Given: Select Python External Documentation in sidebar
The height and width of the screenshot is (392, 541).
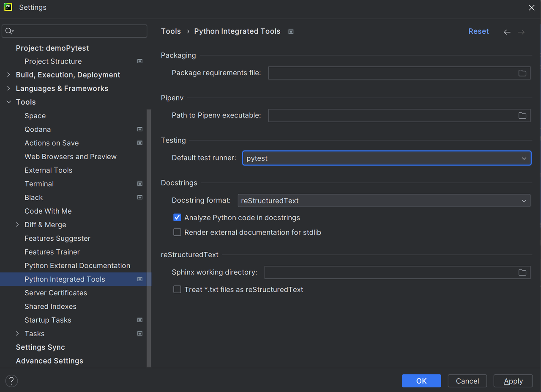Looking at the screenshot, I should coord(77,266).
